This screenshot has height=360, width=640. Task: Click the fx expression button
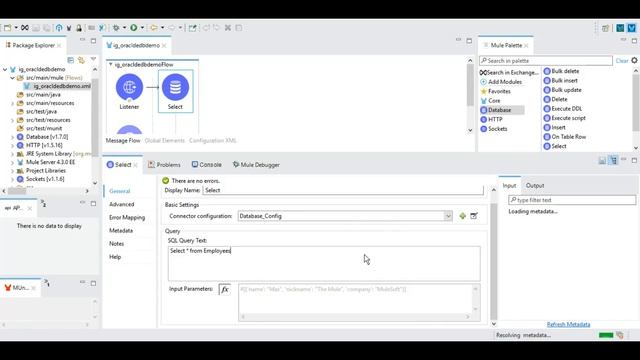(224, 289)
